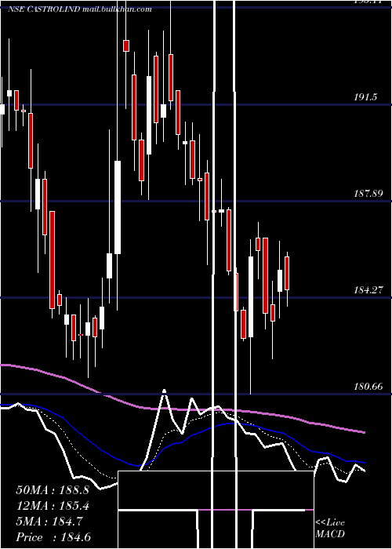The image size is (392, 549).
Task: Click the 50MA : 188.8 readout
Action: tap(53, 490)
